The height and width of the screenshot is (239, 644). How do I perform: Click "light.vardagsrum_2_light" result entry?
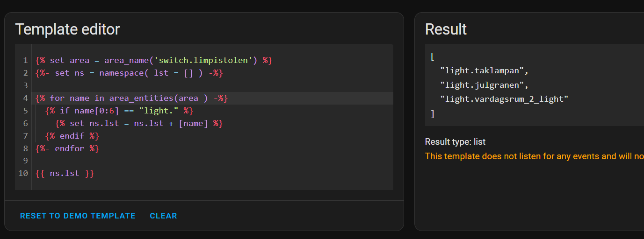[504, 99]
